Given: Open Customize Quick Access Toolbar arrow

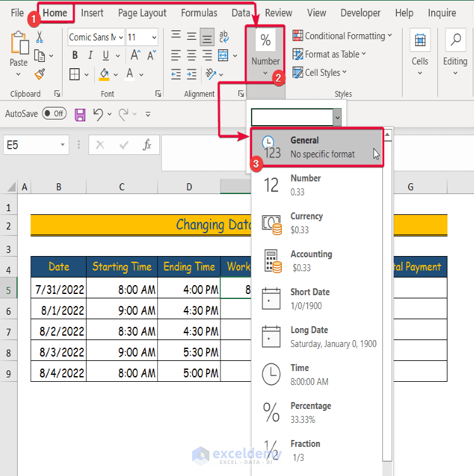Looking at the screenshot, I should point(148,114).
